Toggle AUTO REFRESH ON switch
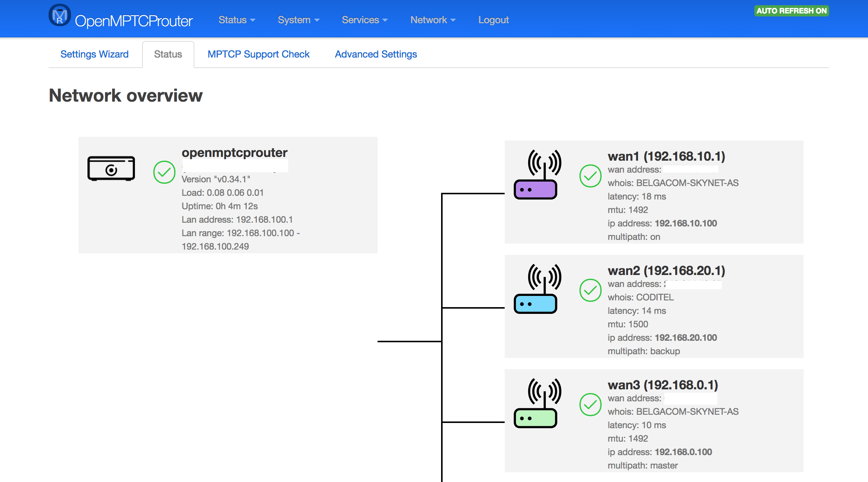 791,11
